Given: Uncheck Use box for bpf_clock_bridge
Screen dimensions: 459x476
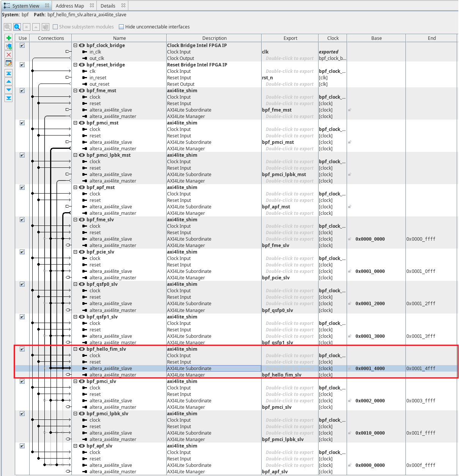Looking at the screenshot, I should [22, 46].
